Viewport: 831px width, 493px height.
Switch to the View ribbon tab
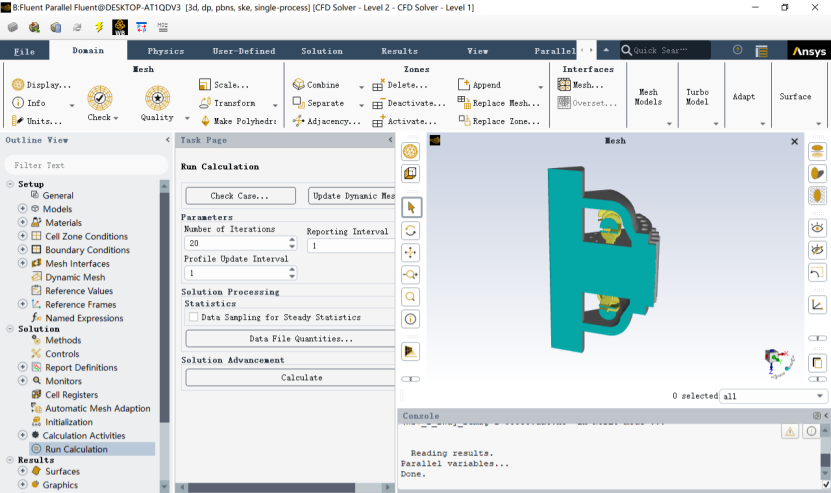pos(478,51)
